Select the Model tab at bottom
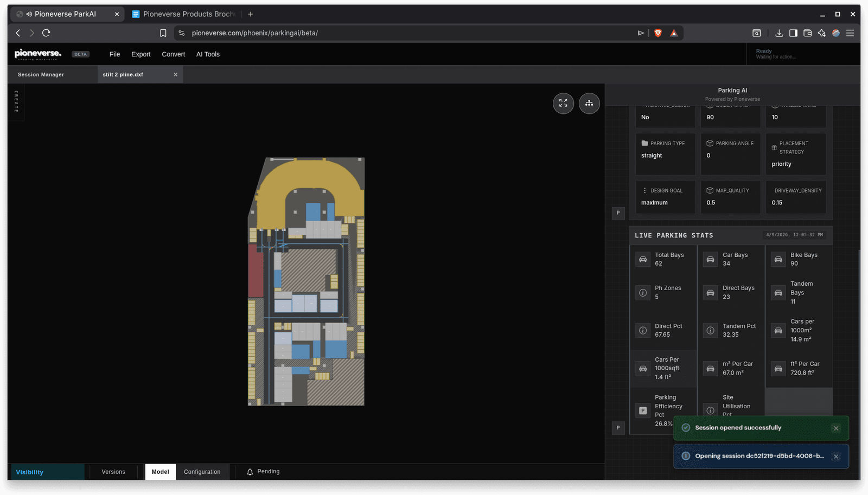Screen dimensions: 868x495 coord(160,472)
